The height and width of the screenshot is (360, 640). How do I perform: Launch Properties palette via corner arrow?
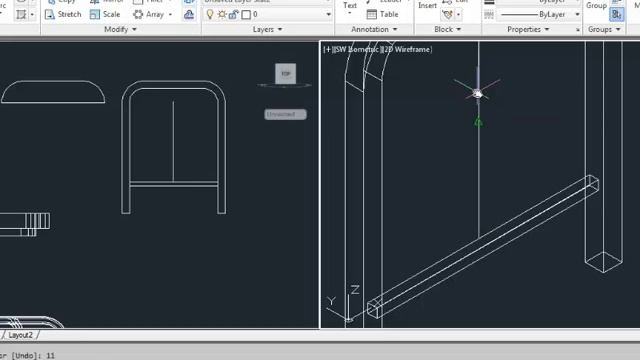coord(578,30)
